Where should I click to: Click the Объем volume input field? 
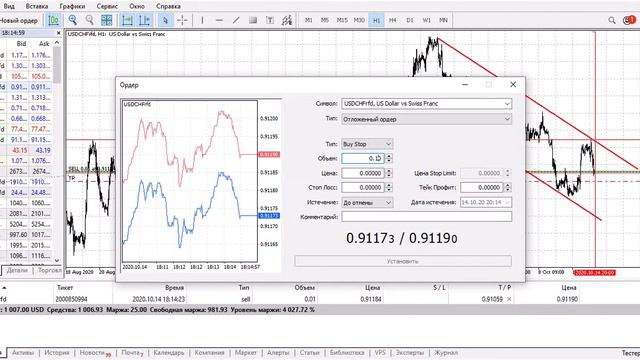pyautogui.click(x=363, y=158)
